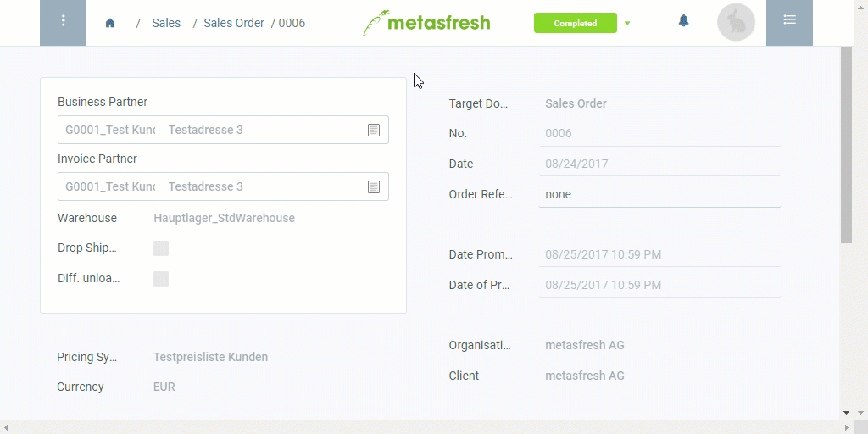Go to home via house icon
The width and height of the screenshot is (868, 434).
tap(110, 23)
